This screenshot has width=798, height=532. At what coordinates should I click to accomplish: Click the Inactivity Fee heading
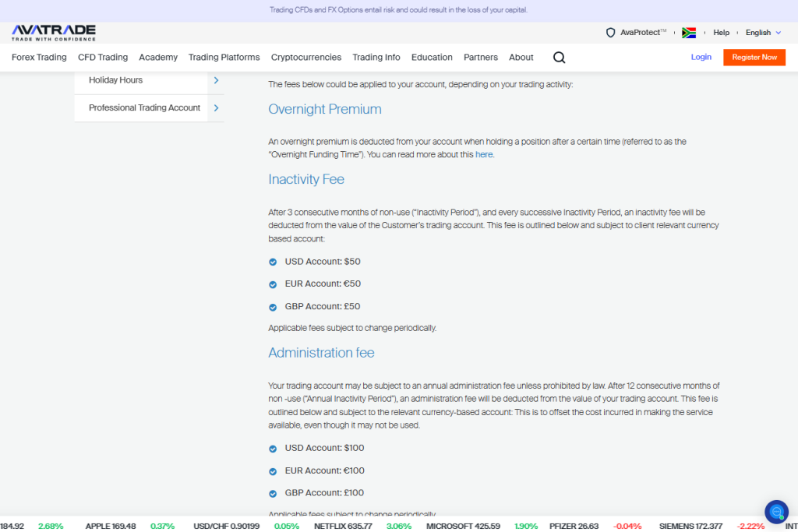[306, 179]
